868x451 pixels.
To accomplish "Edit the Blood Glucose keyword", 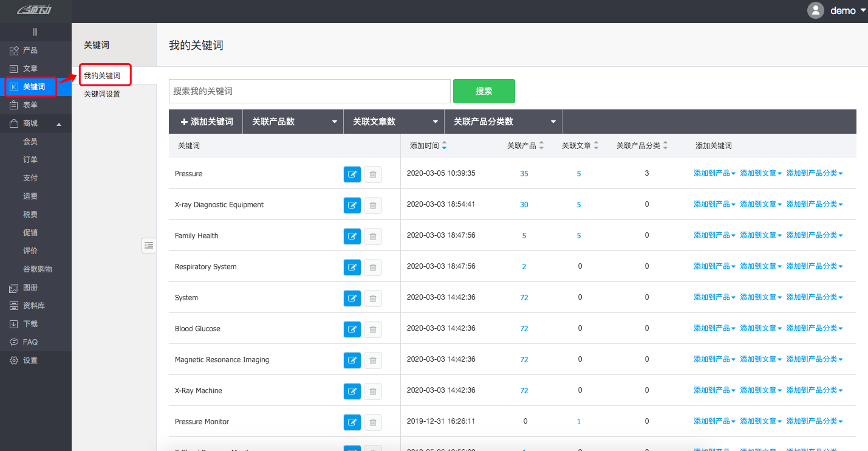I will tap(352, 329).
